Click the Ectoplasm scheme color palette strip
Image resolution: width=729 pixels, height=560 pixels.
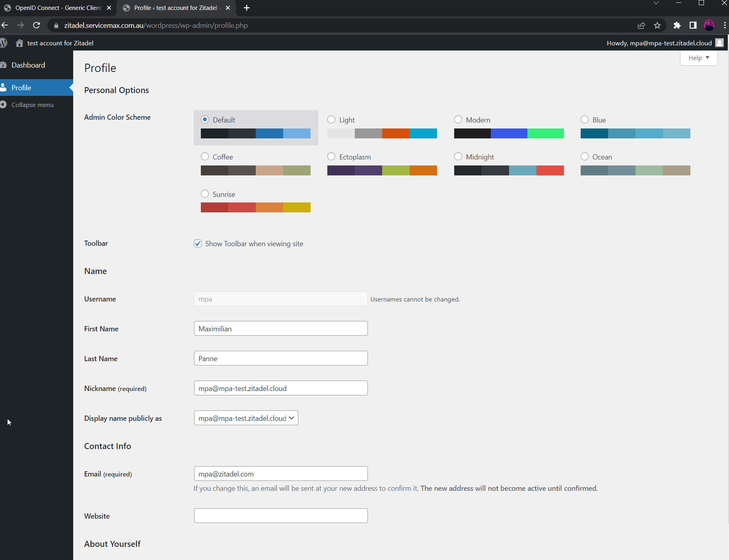382,171
